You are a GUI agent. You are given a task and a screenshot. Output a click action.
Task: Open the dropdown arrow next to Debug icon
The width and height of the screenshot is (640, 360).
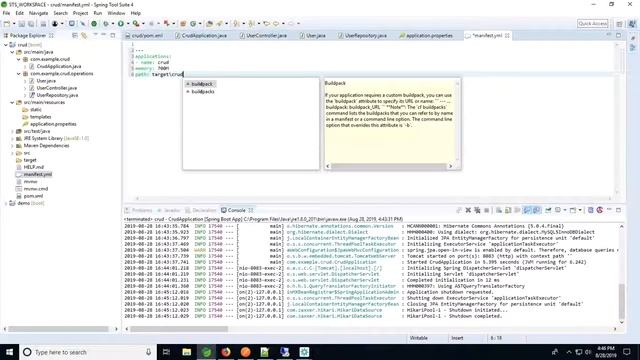pos(113,24)
